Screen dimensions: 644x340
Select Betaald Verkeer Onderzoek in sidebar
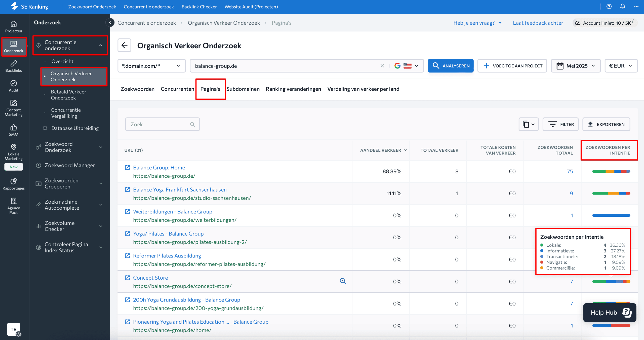68,95
